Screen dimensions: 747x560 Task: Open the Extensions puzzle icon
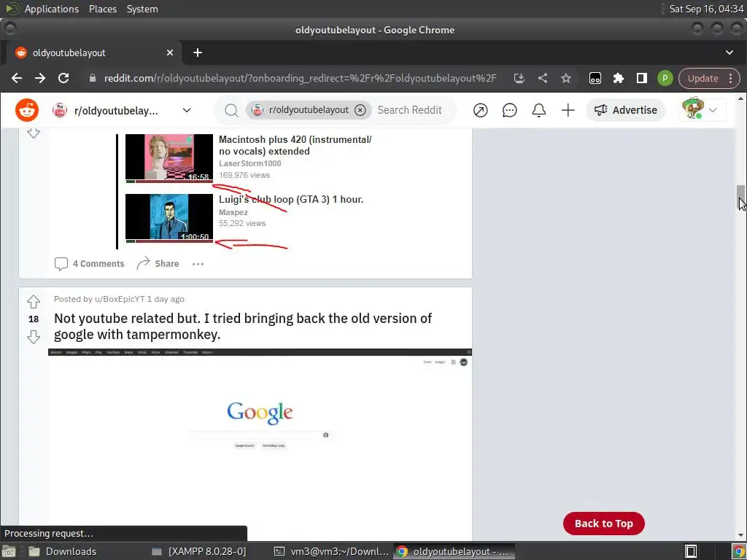[619, 78]
